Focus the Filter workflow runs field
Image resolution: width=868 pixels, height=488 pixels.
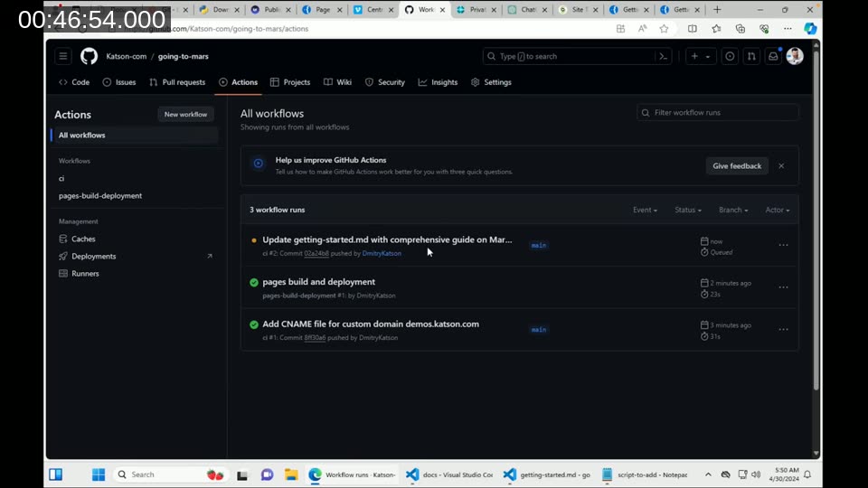717,113
